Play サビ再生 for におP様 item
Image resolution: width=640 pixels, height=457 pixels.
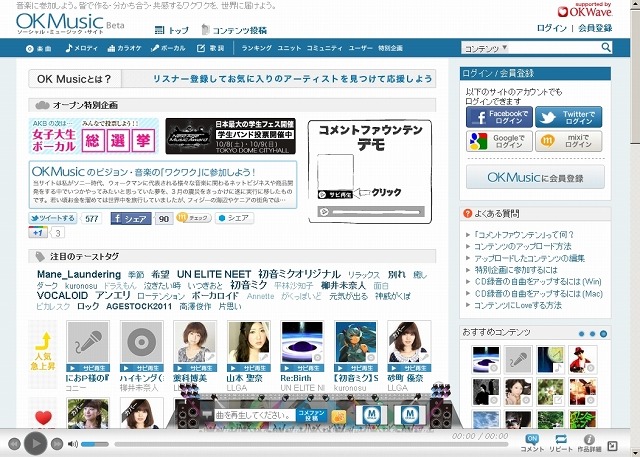click(x=88, y=368)
